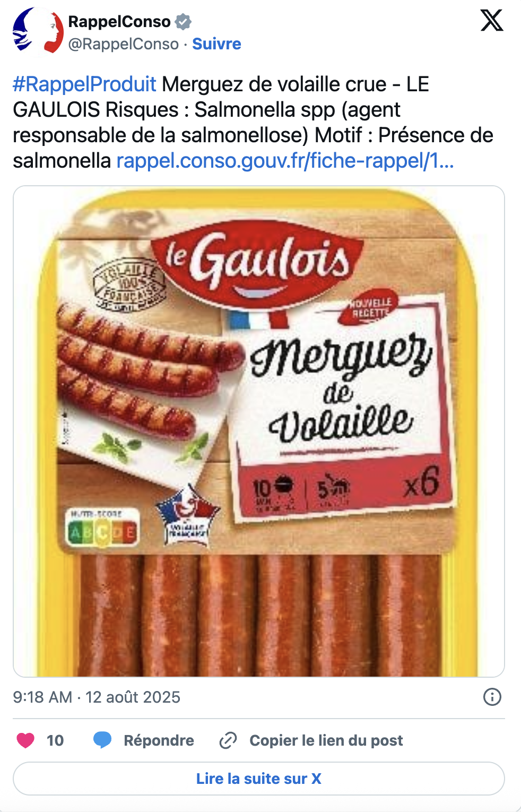The image size is (521, 812).
Task: Click the tweet text about Salmonella
Action: 253,122
